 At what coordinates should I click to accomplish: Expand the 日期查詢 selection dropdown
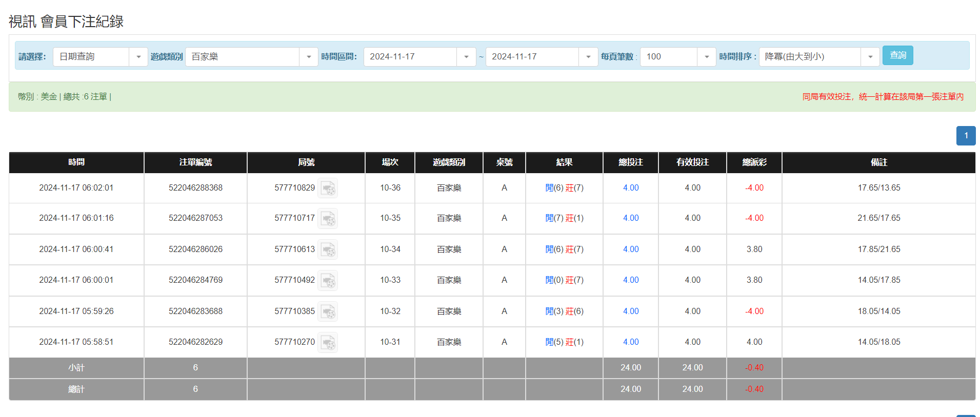pos(138,57)
